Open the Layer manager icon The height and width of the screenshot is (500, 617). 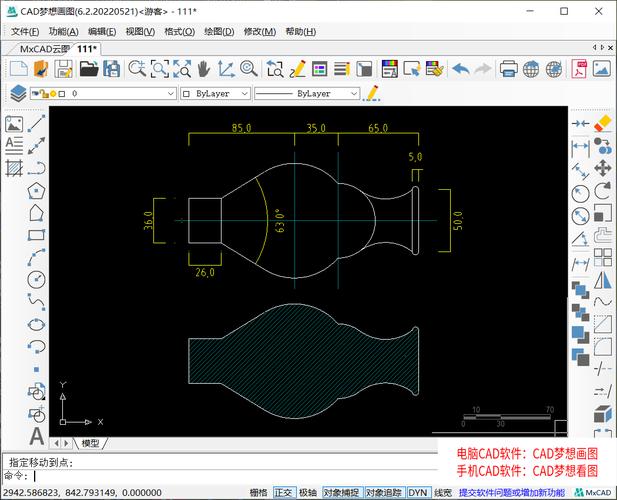(x=17, y=93)
